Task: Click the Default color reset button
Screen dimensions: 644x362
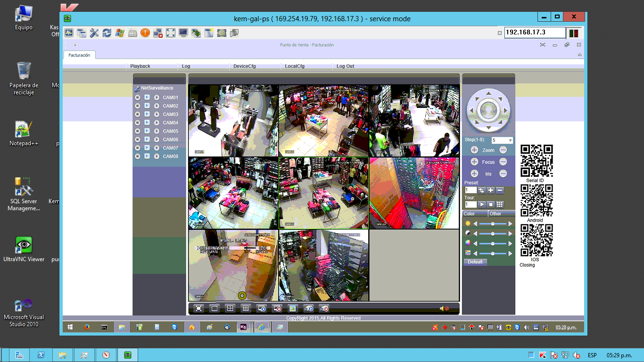Action: (475, 262)
